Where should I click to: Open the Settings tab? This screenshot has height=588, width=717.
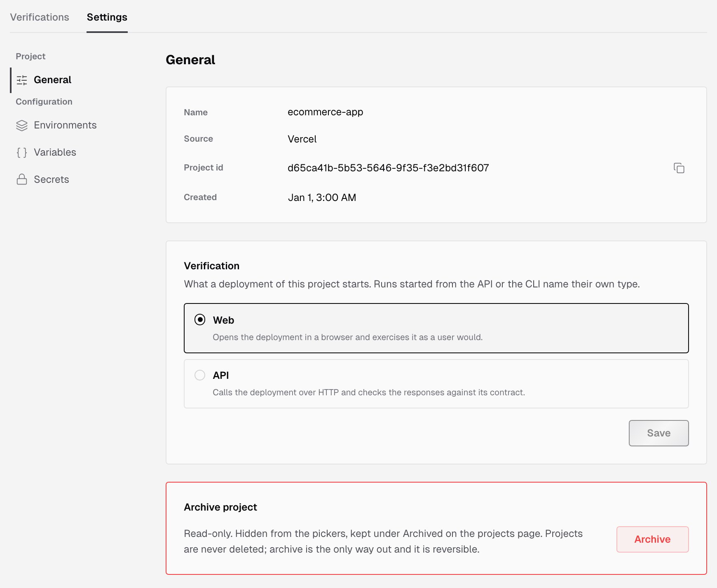tap(107, 17)
